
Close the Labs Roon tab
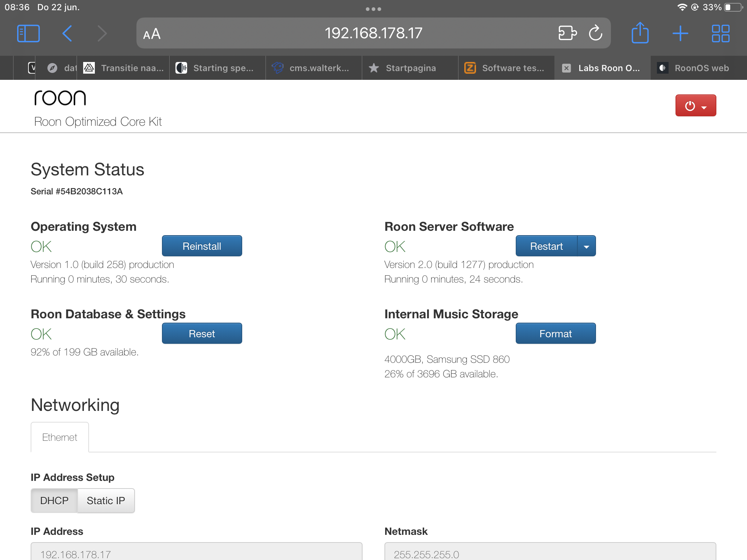pos(566,68)
